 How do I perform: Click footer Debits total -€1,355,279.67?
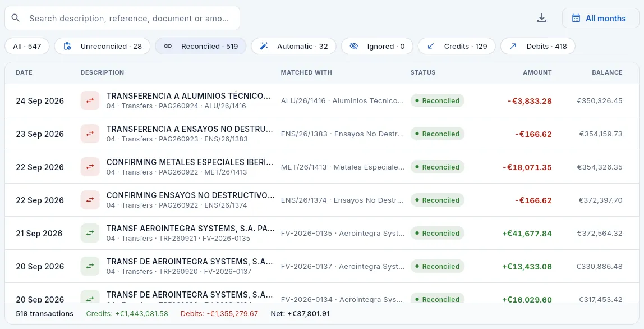219,314
